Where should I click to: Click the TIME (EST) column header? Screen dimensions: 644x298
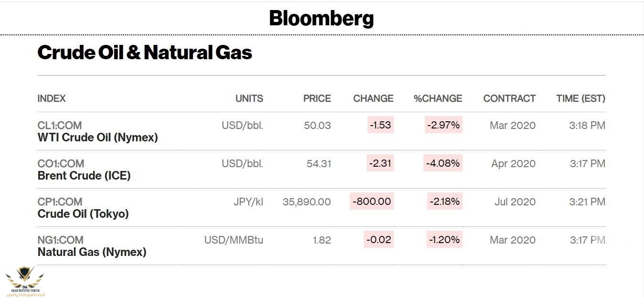coord(581,99)
